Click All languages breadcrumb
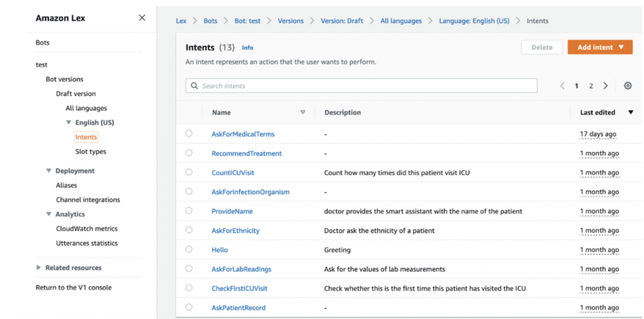 click(401, 21)
